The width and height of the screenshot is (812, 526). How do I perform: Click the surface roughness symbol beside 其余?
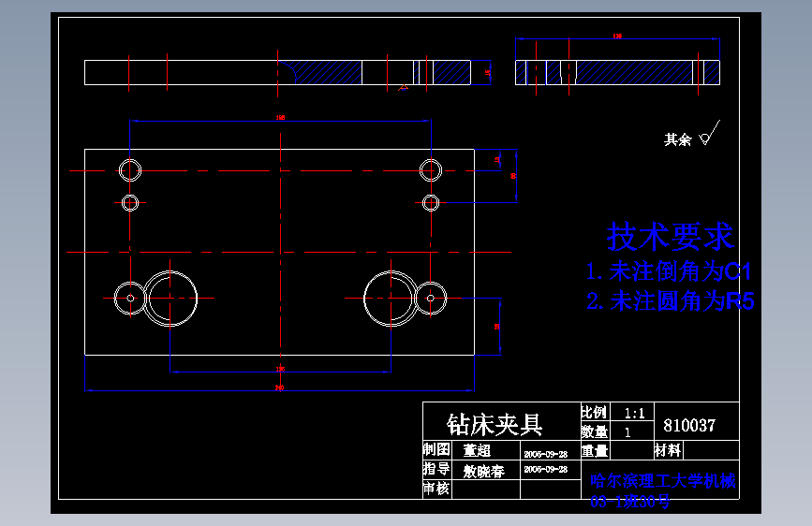click(x=710, y=133)
